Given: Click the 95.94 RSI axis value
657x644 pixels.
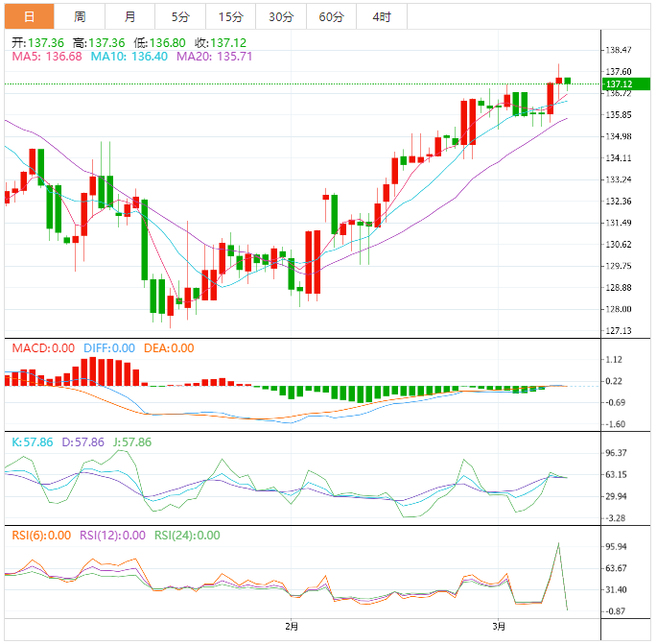Looking at the screenshot, I should (617, 547).
